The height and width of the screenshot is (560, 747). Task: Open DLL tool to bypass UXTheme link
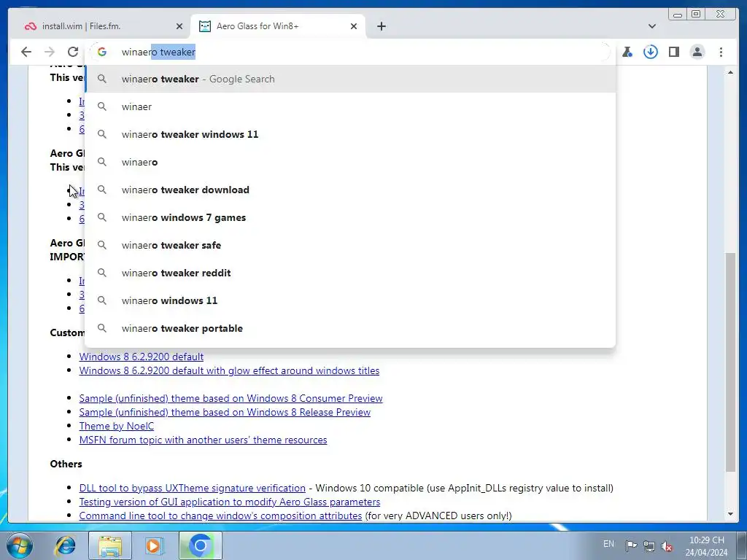[x=192, y=488]
